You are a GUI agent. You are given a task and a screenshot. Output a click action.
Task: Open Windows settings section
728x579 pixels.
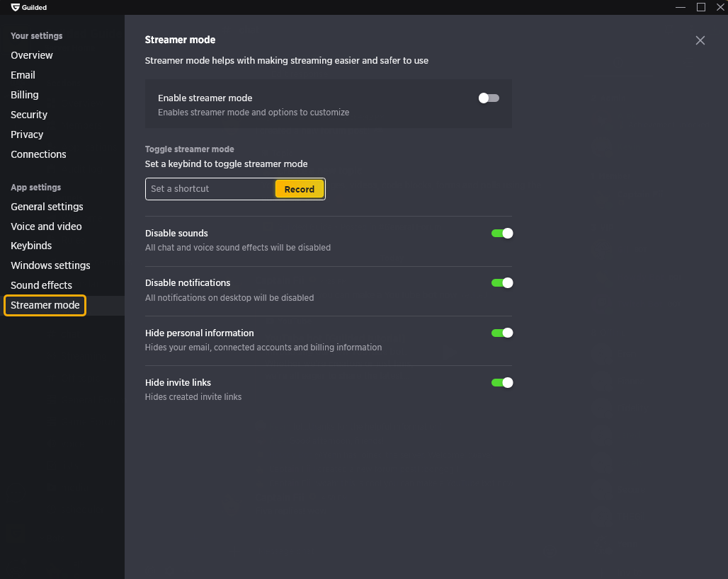50,265
